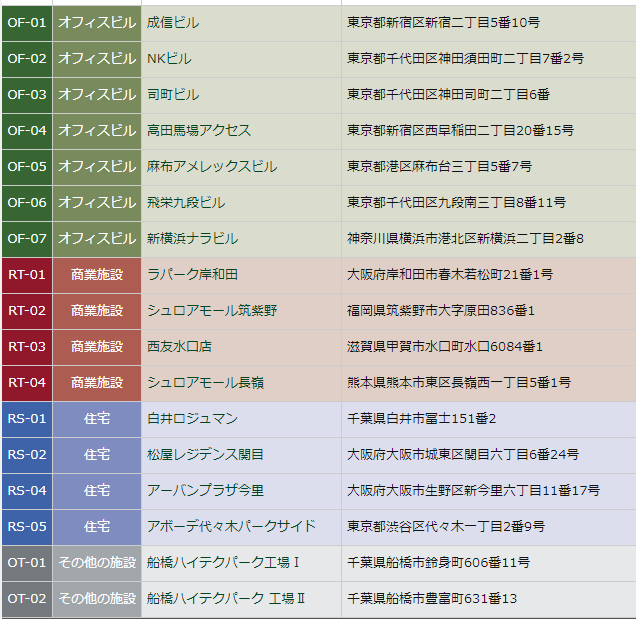Open the 高田馬場アクセス property name
This screenshot has width=636, height=619.
click(x=199, y=131)
